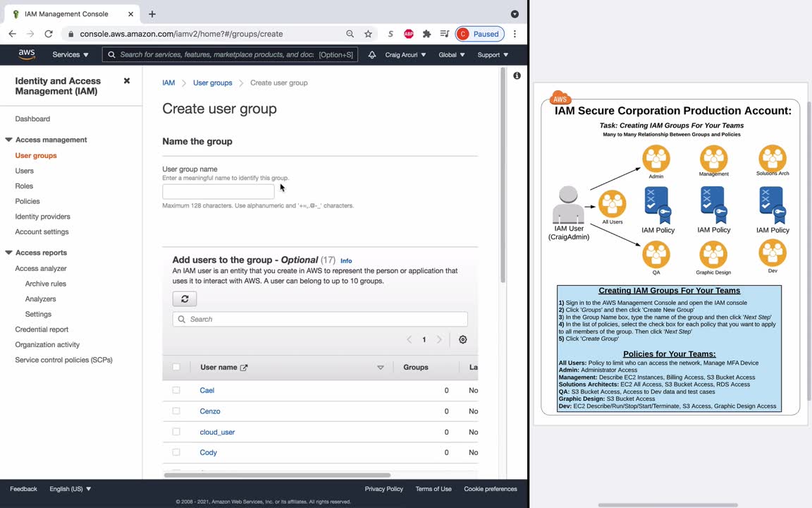Viewport: 812px width, 508px height.
Task: Close the IAM navigation panel with X
Action: (x=126, y=81)
